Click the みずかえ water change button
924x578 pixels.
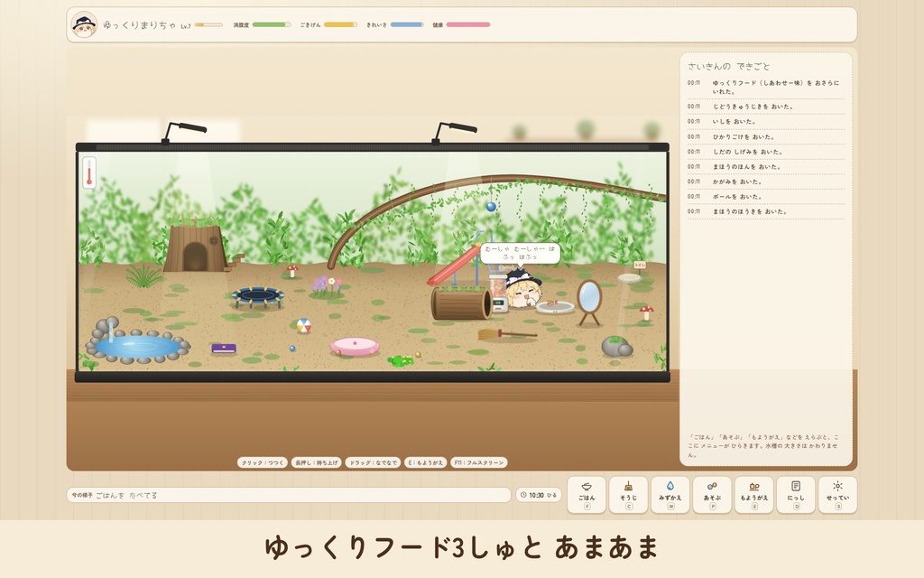click(670, 494)
